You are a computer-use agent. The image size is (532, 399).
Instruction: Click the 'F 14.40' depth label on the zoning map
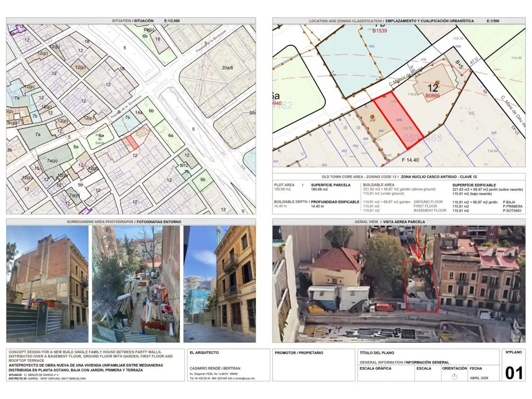(410, 160)
